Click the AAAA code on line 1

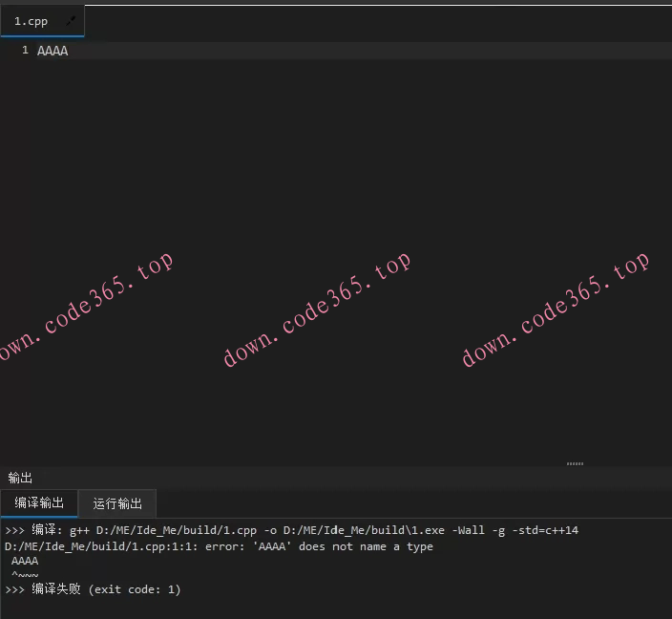(x=52, y=51)
